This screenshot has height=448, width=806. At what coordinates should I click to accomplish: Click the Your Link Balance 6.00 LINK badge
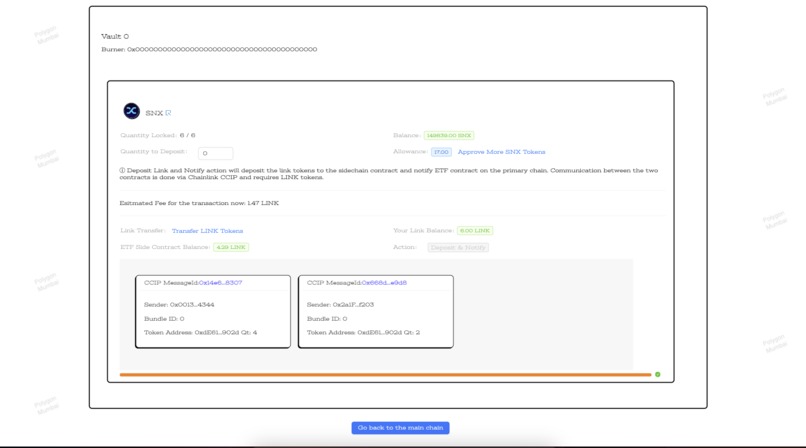click(x=474, y=231)
